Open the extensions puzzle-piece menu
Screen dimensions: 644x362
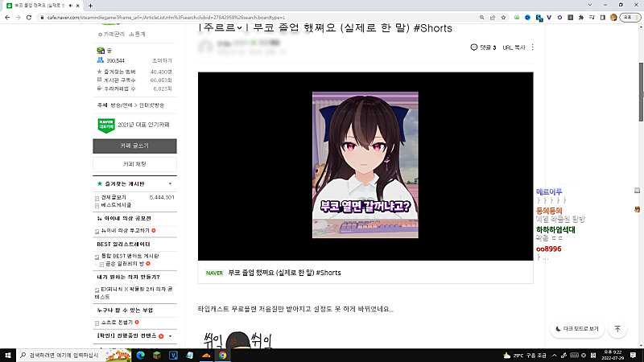pos(581,17)
